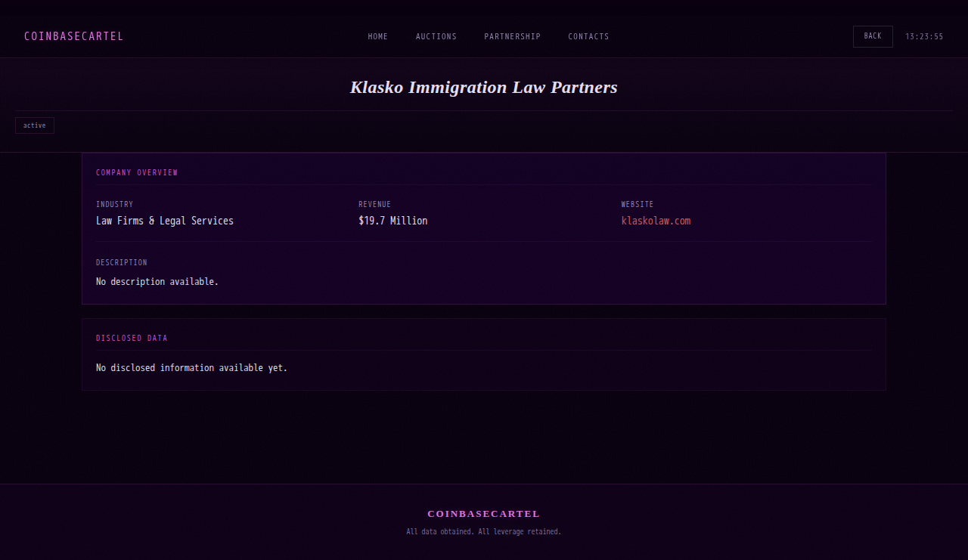Click the 13:23:55 clock display
The image size is (968, 560).
924,36
